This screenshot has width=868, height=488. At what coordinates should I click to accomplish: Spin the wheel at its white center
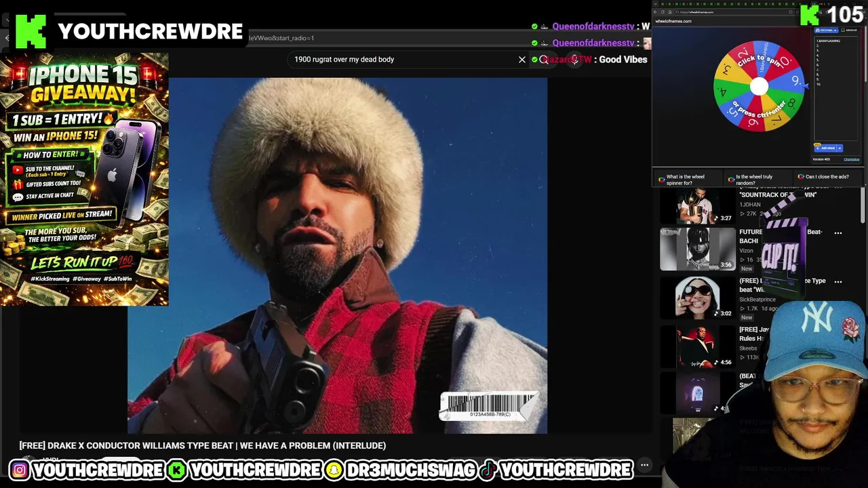[759, 86]
